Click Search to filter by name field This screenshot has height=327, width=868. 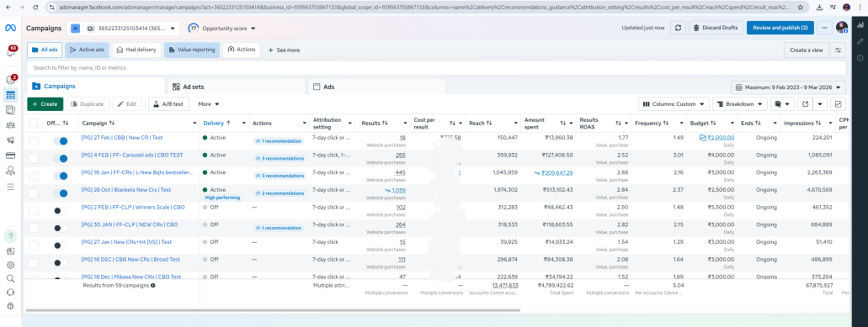tap(437, 68)
